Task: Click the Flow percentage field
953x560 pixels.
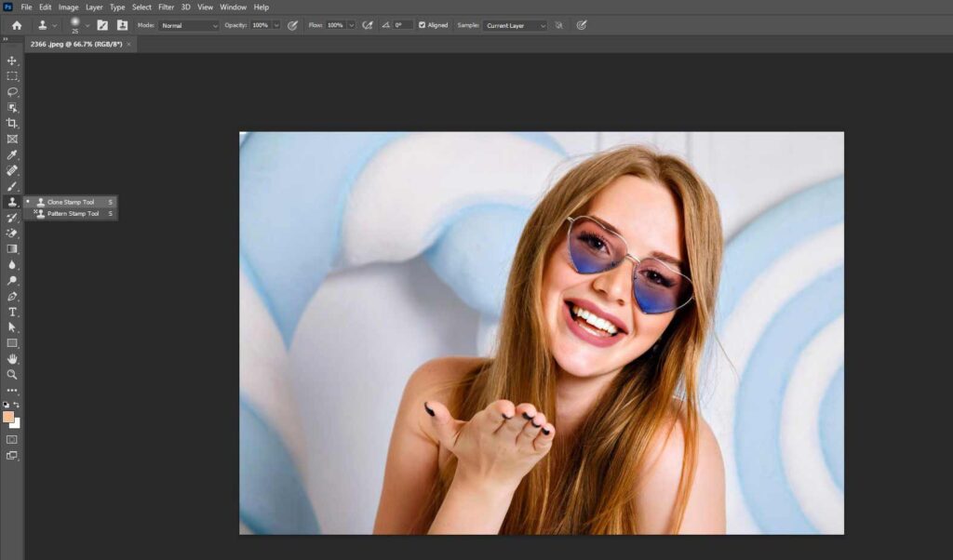Action: point(335,25)
